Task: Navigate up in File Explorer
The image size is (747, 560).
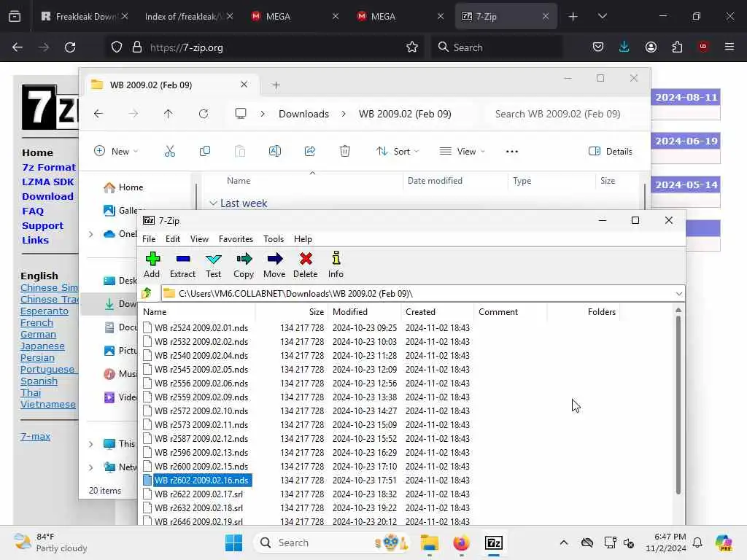Action: 169,114
